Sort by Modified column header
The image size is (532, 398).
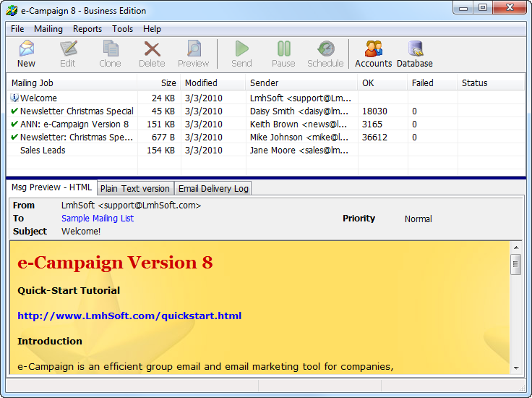(213, 83)
